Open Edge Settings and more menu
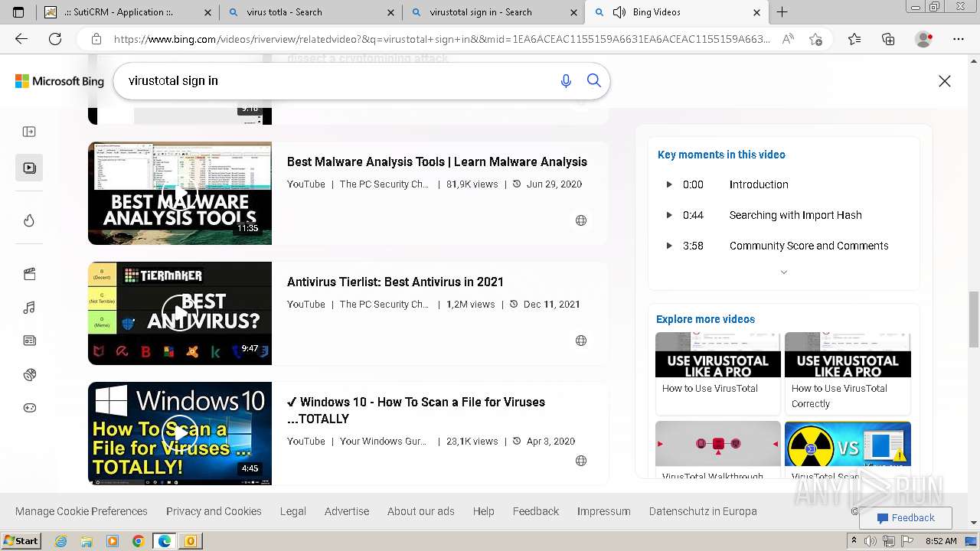Screen dimensions: 980x551 959,39
